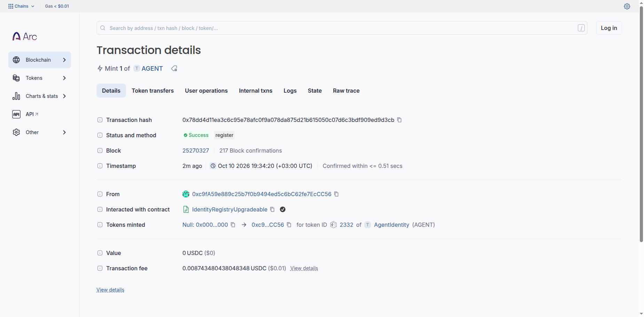
Task: Expand the Charts & stats chevron
Action: tap(64, 96)
